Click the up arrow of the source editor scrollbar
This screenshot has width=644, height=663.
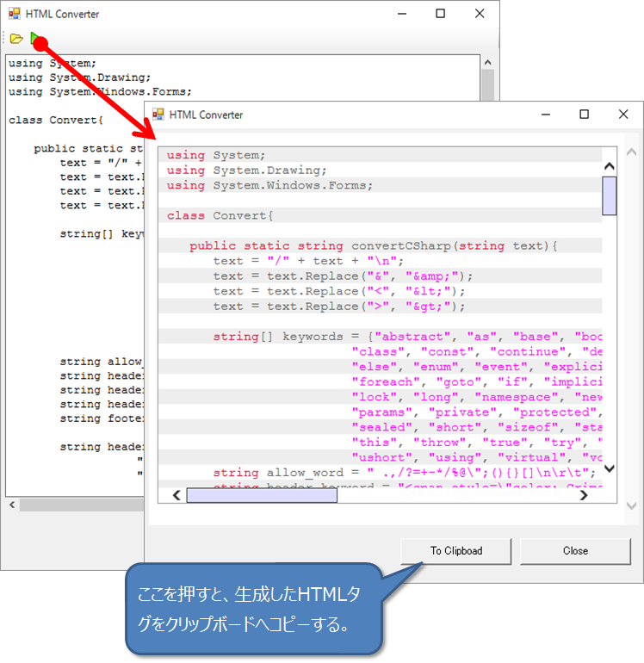pyautogui.click(x=488, y=63)
